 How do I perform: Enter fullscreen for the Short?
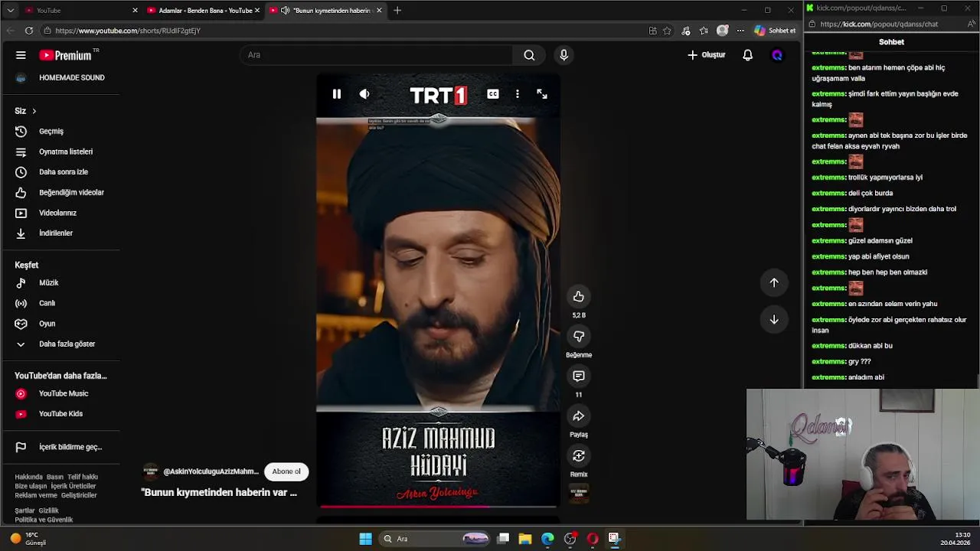click(x=542, y=94)
